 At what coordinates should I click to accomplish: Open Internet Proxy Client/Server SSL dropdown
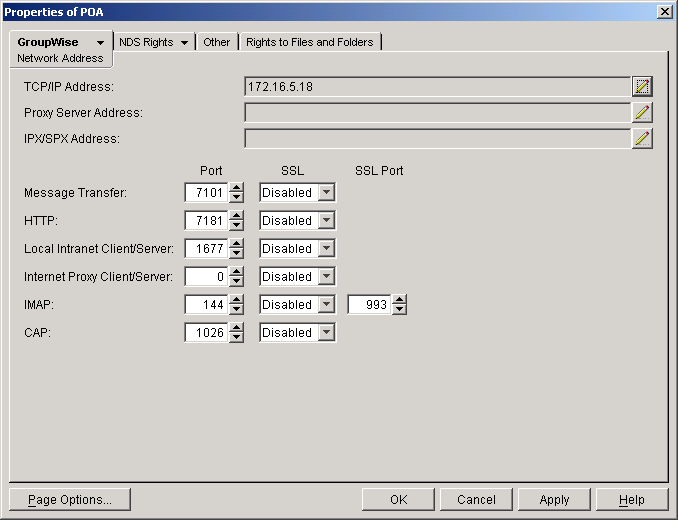(x=326, y=276)
